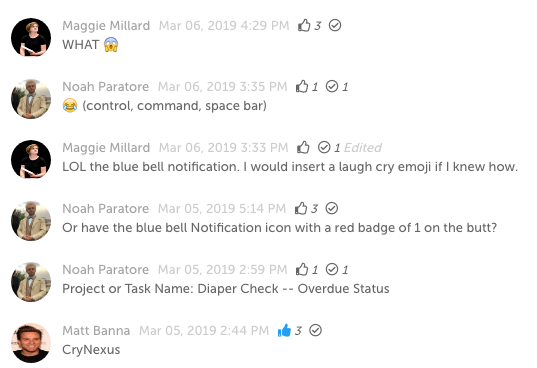Toggle acknowledge checkmark on 5:14 PM comment
Image resolution: width=537 pixels, height=368 pixels.
[x=332, y=208]
